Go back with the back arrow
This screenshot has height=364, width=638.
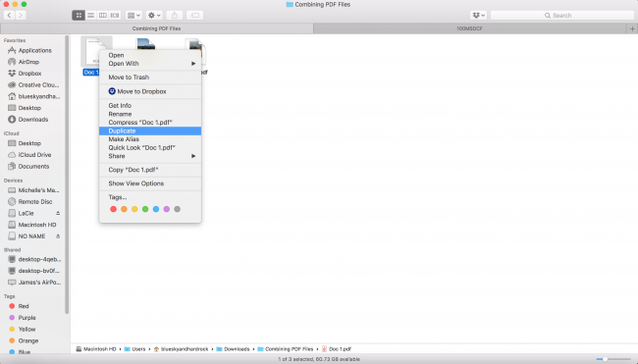pyautogui.click(x=9, y=16)
